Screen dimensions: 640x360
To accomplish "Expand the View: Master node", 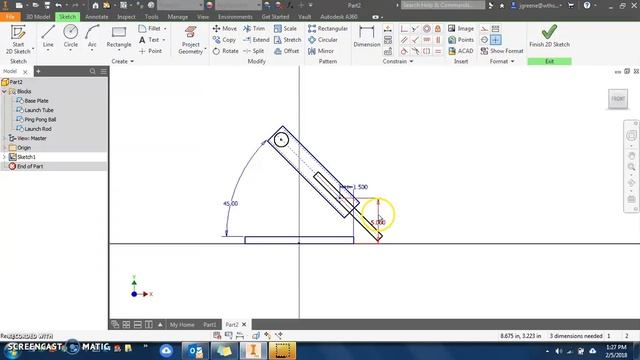I will click(4, 138).
